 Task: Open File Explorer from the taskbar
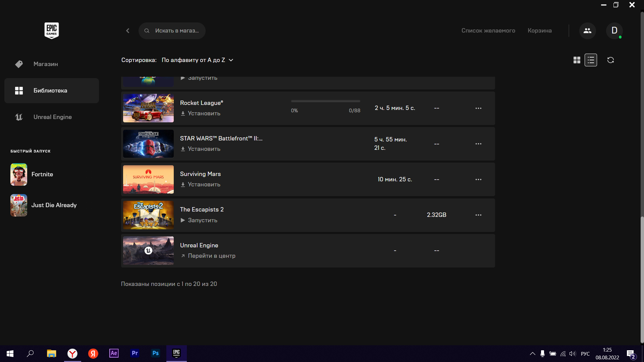click(51, 354)
